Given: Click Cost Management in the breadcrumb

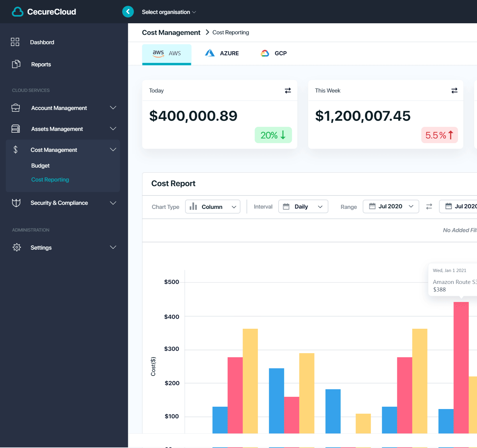Looking at the screenshot, I should tap(171, 33).
